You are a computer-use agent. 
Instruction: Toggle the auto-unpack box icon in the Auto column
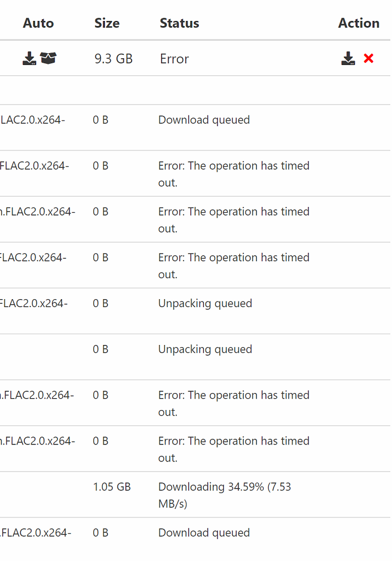pyautogui.click(x=49, y=58)
